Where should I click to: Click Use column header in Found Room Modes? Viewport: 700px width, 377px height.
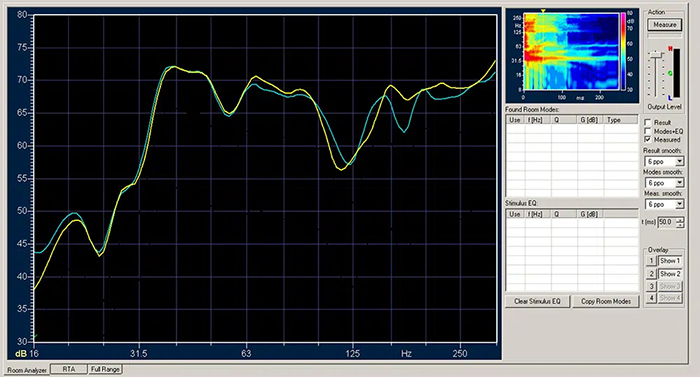pos(515,120)
